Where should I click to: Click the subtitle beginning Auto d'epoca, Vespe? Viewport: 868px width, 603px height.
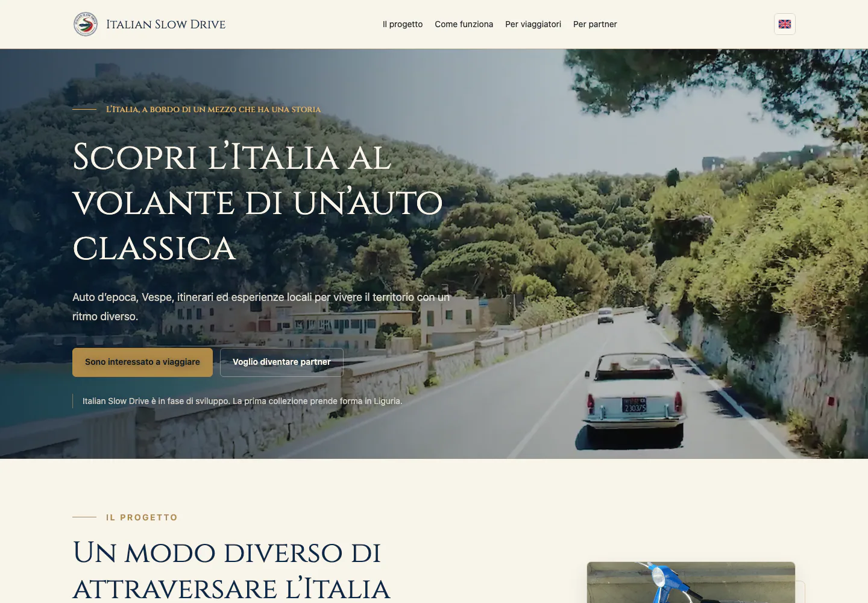(262, 306)
